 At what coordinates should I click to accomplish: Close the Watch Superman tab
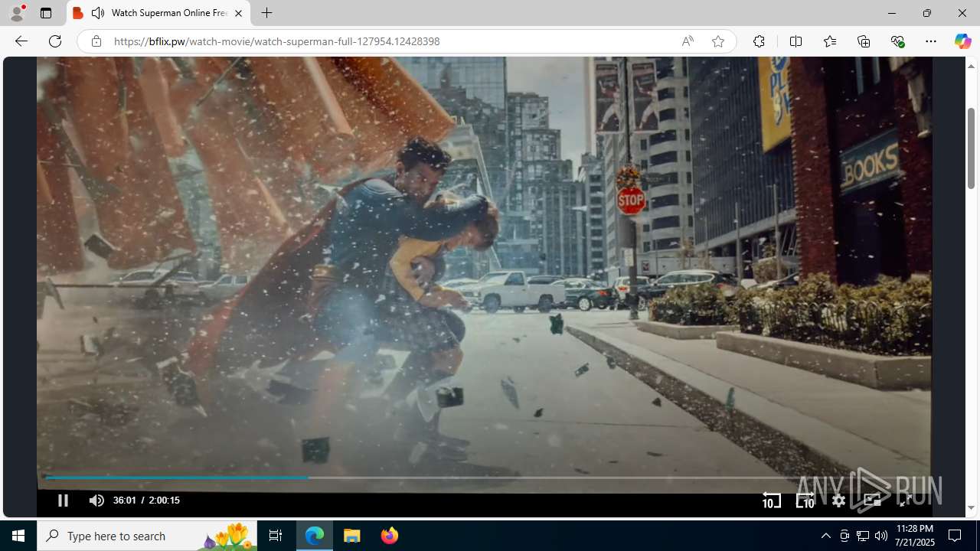coord(238,13)
